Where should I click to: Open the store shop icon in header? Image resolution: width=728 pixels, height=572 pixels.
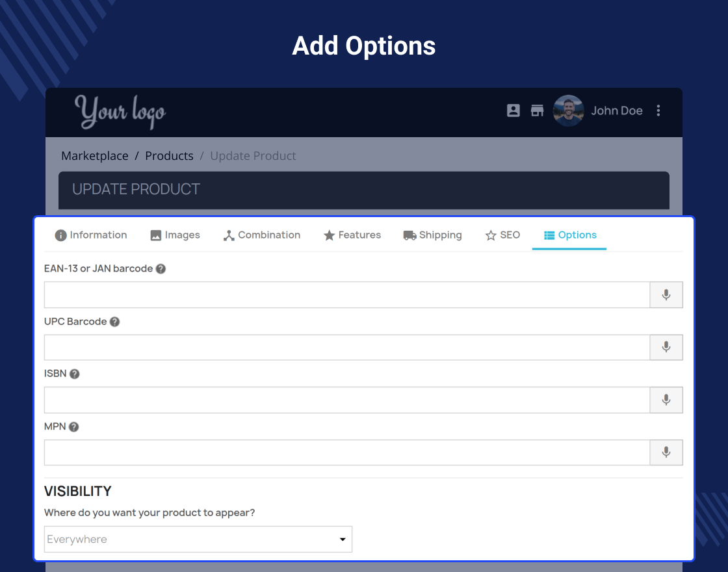537,110
